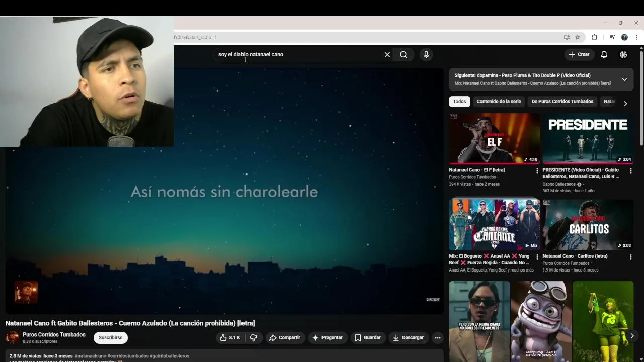Viewport: 644px width, 362px height.
Task: Click the magnifier search button
Action: (404, 55)
